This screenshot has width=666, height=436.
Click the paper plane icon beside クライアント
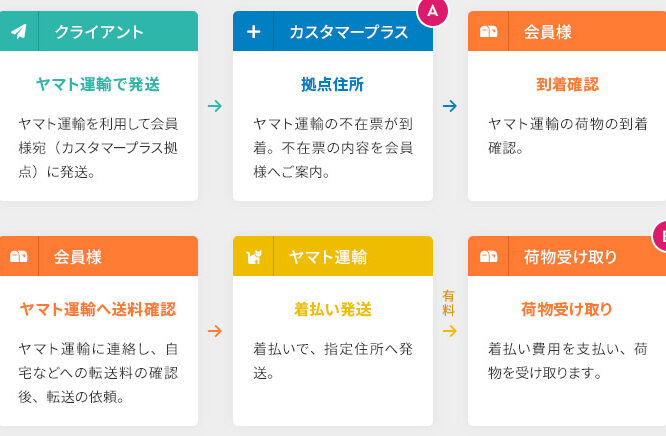(x=18, y=31)
